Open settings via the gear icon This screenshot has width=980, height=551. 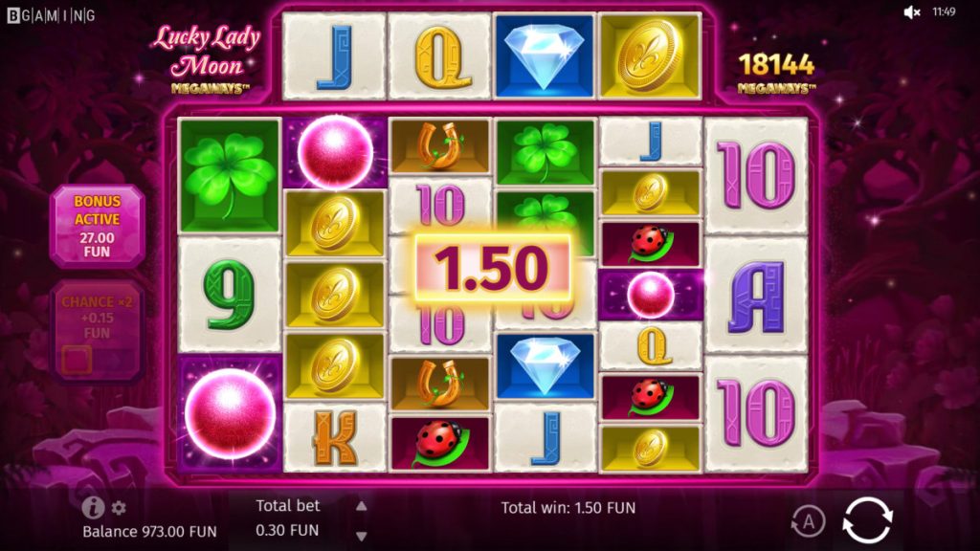119,508
